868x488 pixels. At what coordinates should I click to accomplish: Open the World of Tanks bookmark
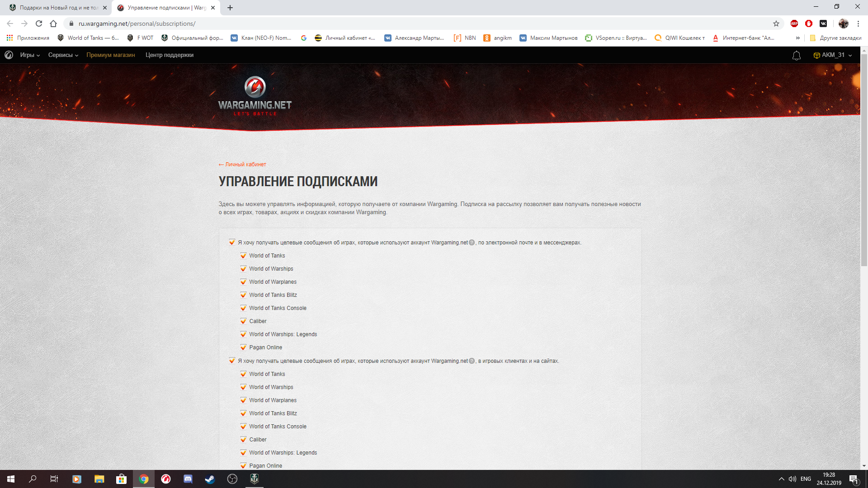point(88,38)
